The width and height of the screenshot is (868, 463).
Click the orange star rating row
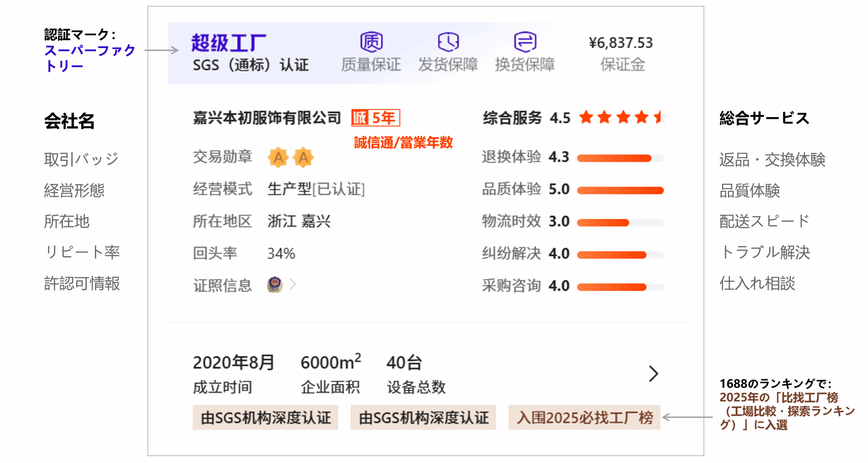(623, 118)
